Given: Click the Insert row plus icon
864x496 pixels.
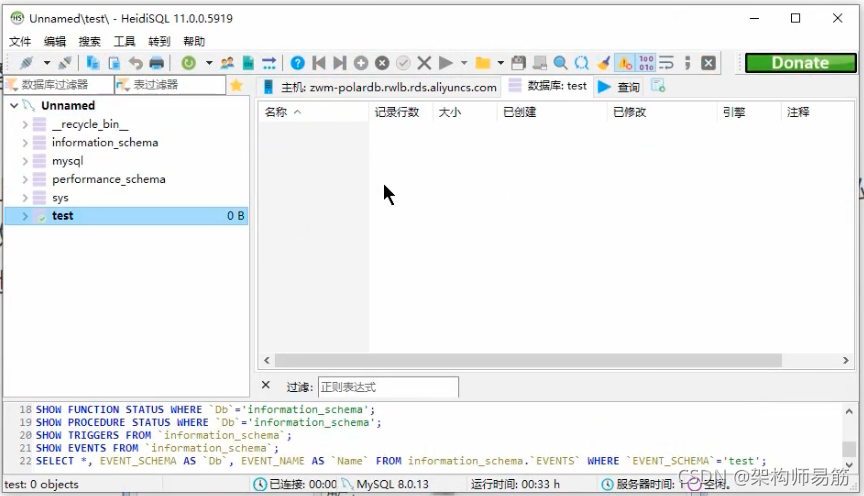Looking at the screenshot, I should 361,63.
